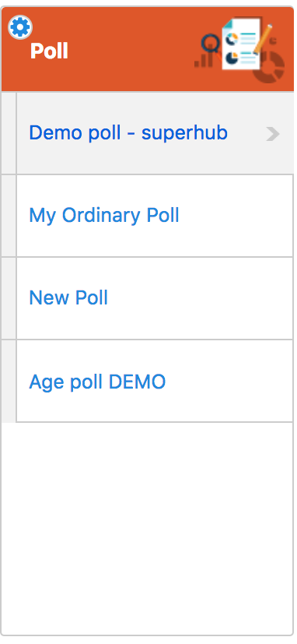
Task: Expand the Demo poll - superhub chevron arrow
Action: 273,134
